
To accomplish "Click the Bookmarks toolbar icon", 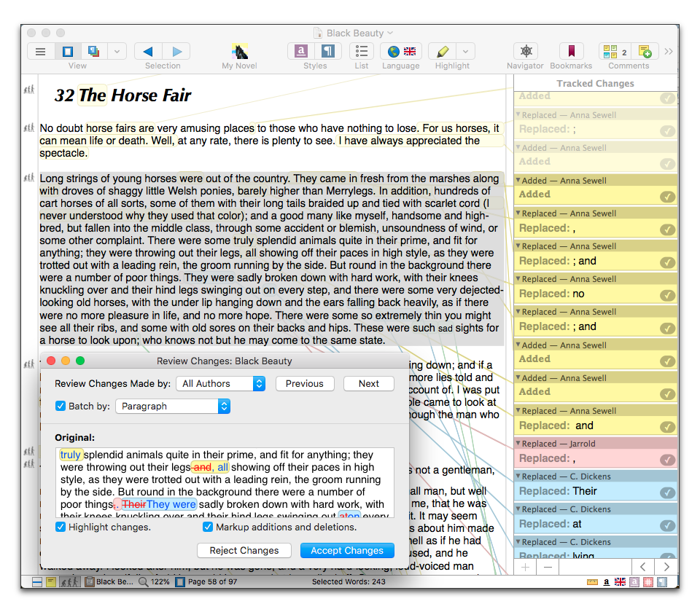I will pos(571,52).
